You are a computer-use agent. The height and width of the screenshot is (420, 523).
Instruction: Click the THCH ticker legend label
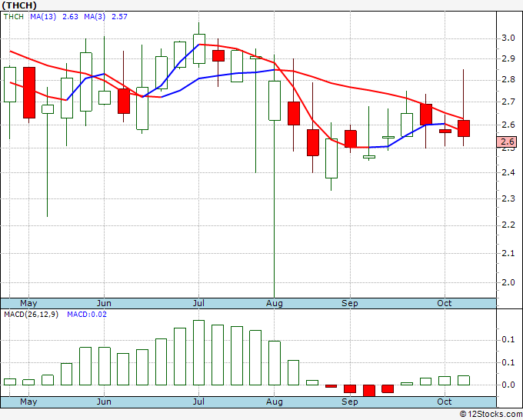pyautogui.click(x=14, y=17)
